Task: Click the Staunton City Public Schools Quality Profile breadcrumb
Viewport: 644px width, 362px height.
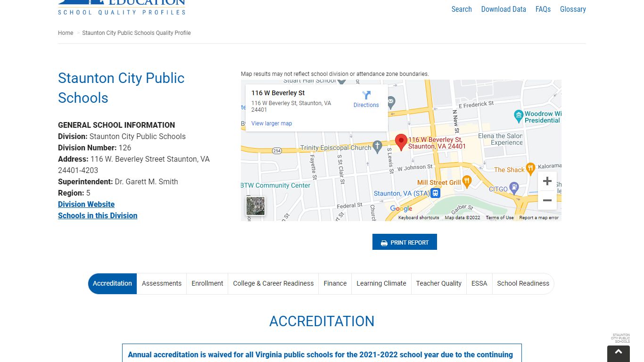Action: coord(136,33)
